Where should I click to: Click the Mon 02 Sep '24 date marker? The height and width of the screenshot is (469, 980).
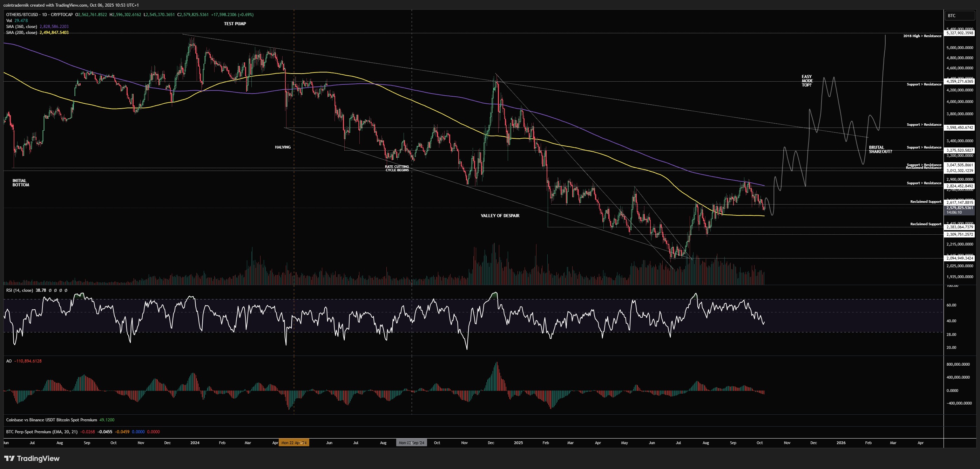click(411, 443)
